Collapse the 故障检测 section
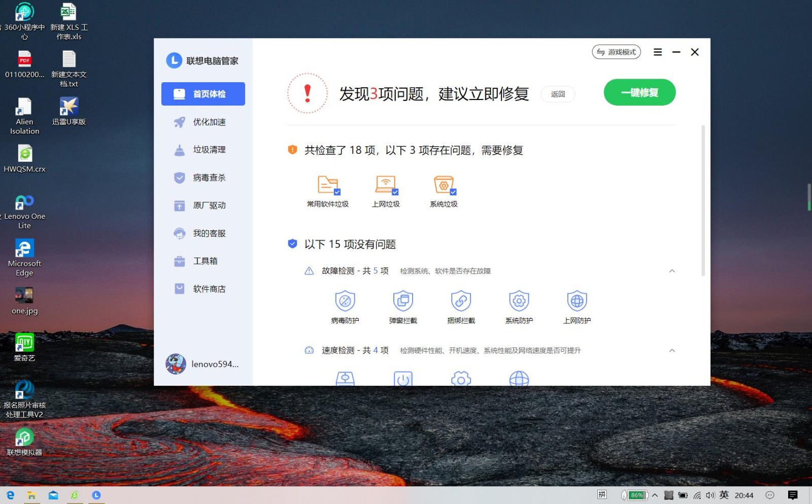 click(x=672, y=271)
